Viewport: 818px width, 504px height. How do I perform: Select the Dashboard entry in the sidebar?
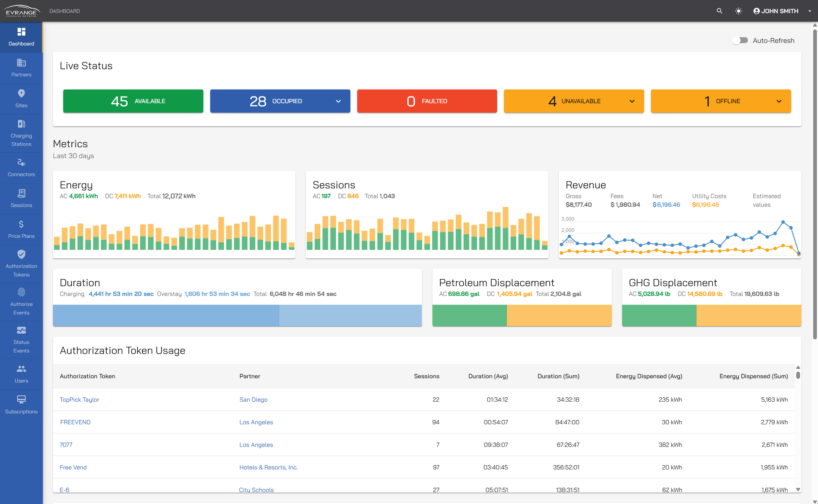[21, 37]
